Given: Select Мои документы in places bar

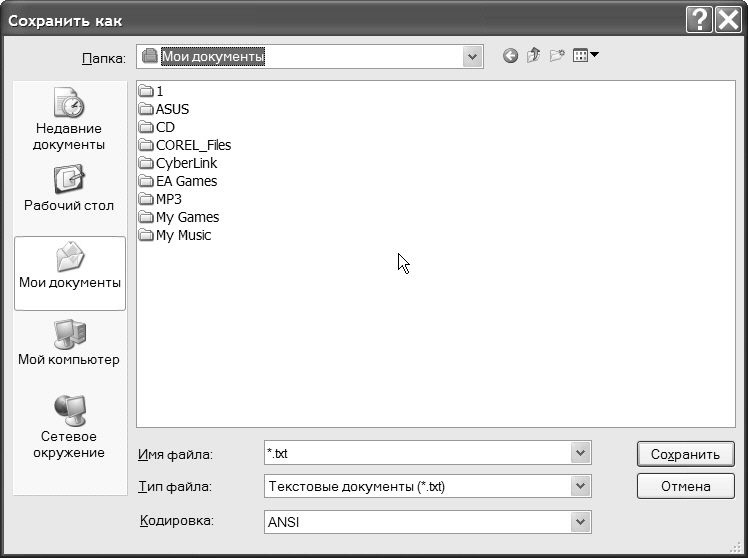Looking at the screenshot, I should 70,273.
